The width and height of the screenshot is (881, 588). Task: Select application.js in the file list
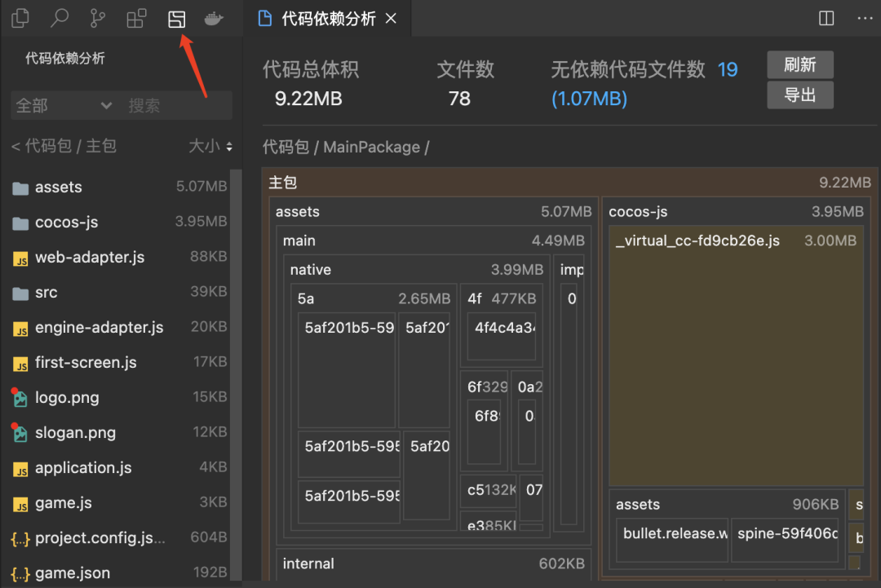[x=120, y=468]
